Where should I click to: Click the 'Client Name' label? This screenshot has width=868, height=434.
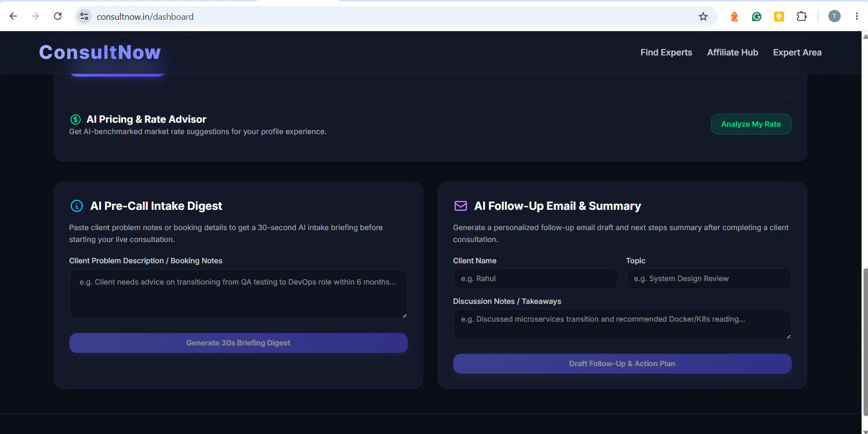pos(475,261)
